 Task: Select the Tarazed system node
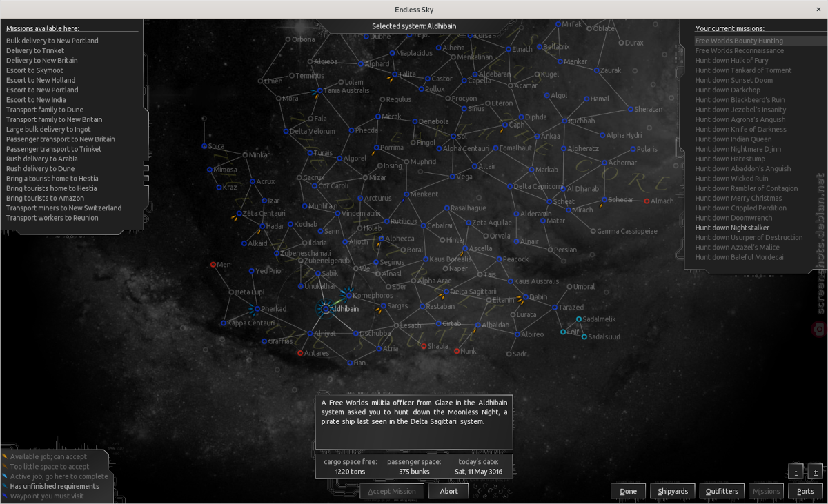[554, 308]
